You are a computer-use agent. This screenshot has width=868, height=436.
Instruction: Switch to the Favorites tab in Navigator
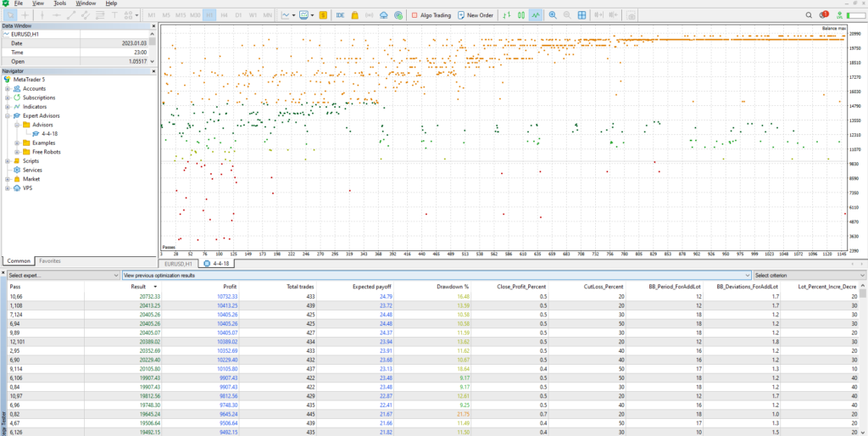coord(50,260)
